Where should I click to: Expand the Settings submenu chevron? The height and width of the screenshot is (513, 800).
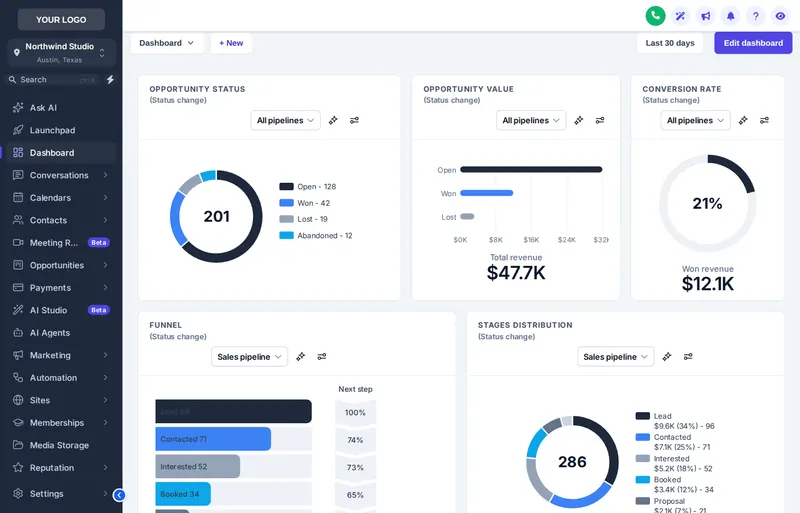(105, 494)
